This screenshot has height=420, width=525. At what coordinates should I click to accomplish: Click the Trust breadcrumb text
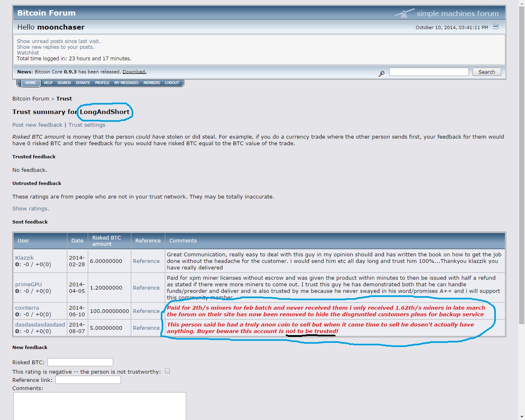tap(64, 98)
